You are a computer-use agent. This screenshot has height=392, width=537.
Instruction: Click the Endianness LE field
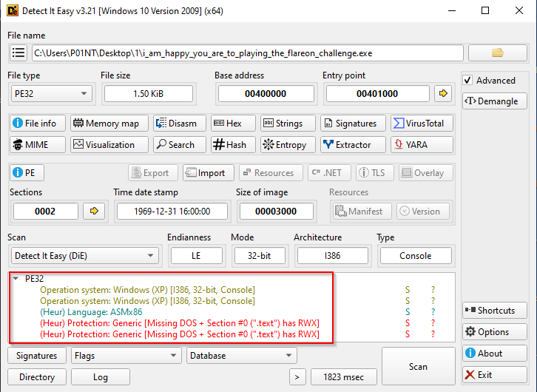[196, 256]
